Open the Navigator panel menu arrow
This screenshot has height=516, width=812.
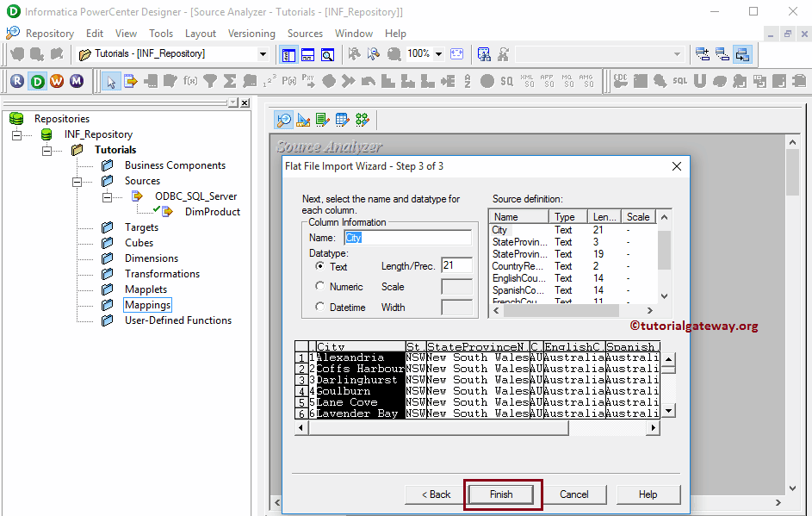click(233, 103)
